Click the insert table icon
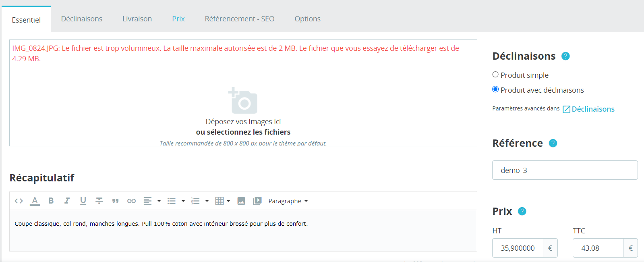 coord(219,201)
